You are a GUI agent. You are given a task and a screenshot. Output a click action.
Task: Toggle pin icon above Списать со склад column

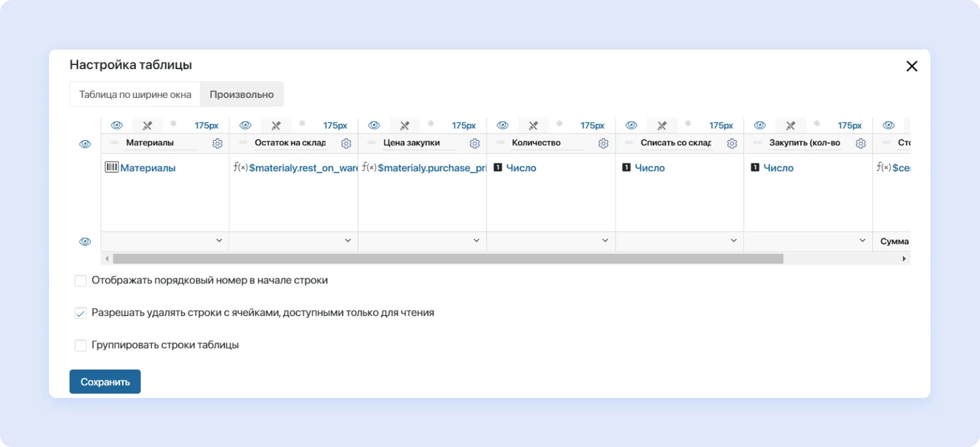[662, 126]
